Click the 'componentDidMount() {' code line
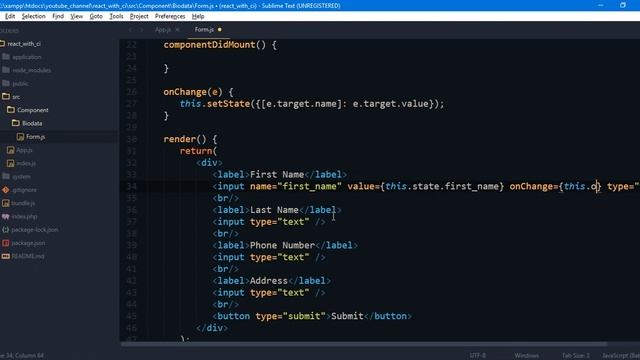Screen dimensions: 640x360 tap(220, 45)
